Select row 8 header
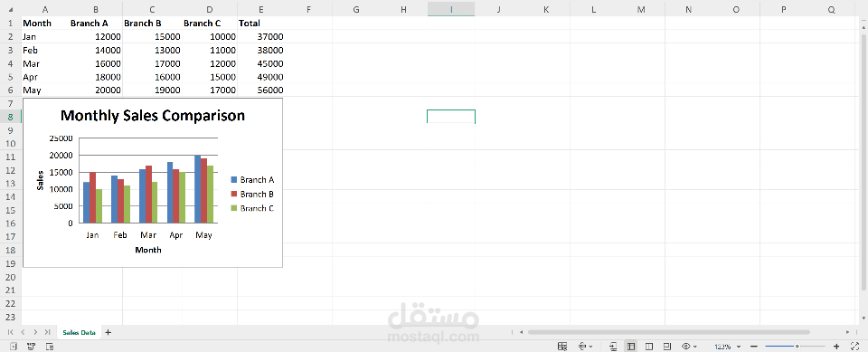Screen dimensions: 868x352 11,117
